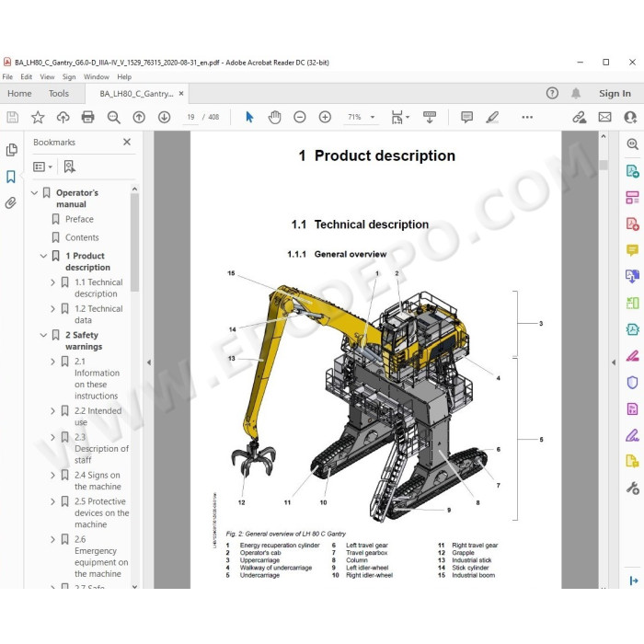This screenshot has width=644, height=644.
Task: Open the Preface bookmark
Action: point(79,219)
